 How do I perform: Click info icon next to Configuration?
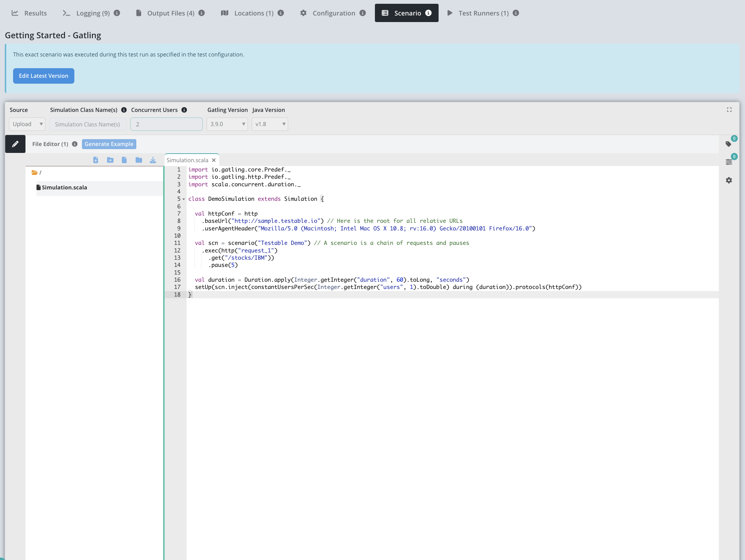363,13
